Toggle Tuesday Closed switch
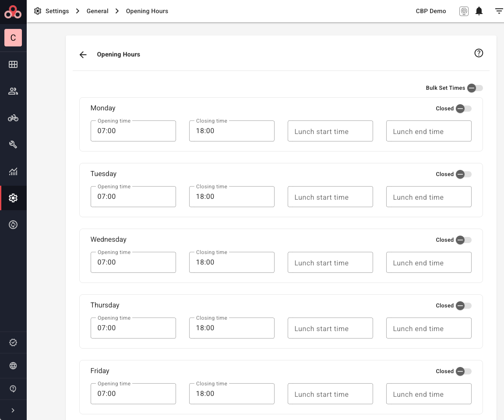 (x=464, y=174)
